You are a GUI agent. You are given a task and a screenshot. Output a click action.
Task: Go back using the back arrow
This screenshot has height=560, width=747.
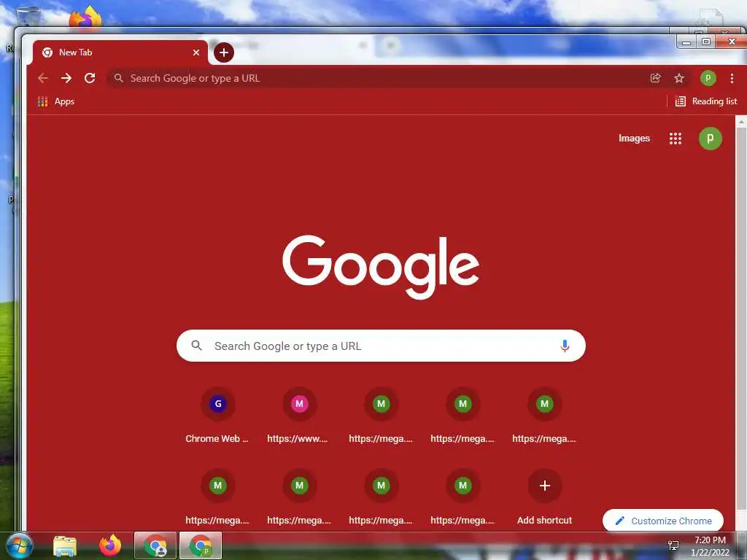(43, 78)
